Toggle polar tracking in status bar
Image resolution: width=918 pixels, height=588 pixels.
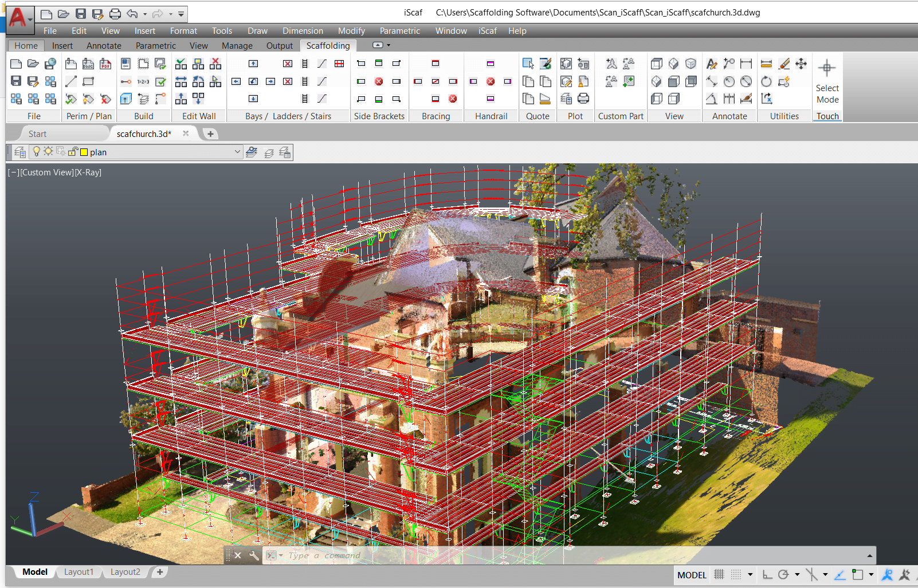pos(783,575)
